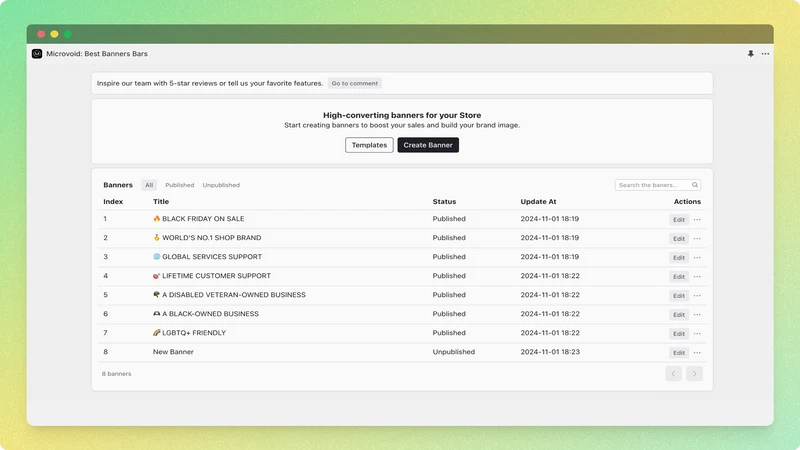This screenshot has width=800, height=450.
Task: Click the red close window button
Action: [41, 34]
